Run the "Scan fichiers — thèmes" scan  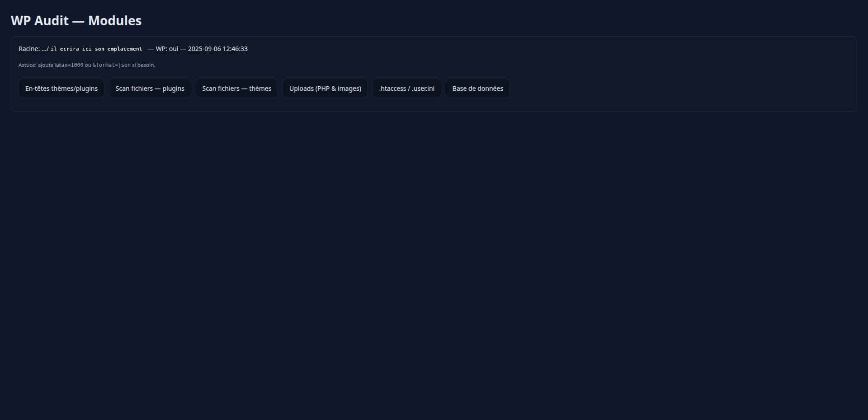(236, 88)
